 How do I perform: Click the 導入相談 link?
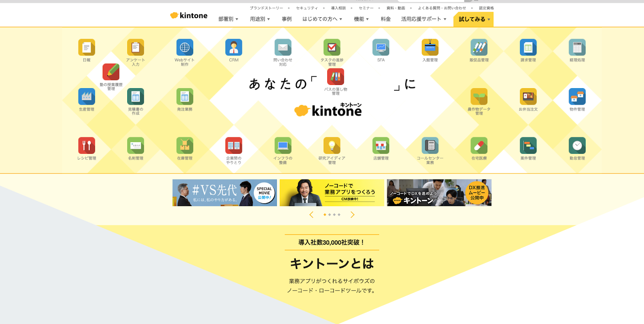point(339,8)
